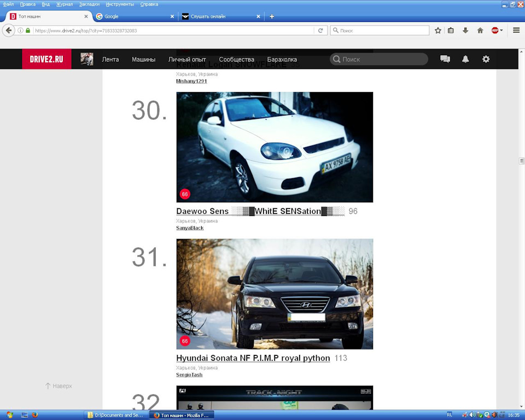The width and height of the screenshot is (525, 420).
Task: Open the Вид menu
Action: pos(46,4)
